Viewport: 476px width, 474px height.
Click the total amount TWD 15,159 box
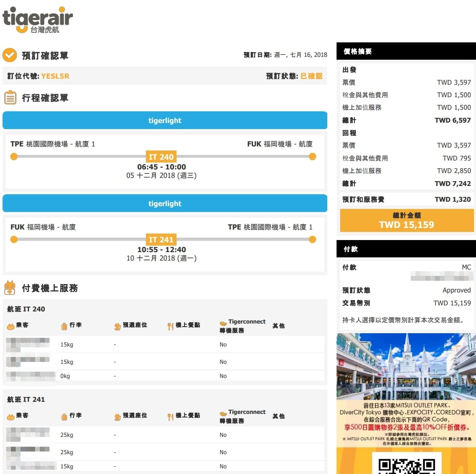pyautogui.click(x=407, y=221)
